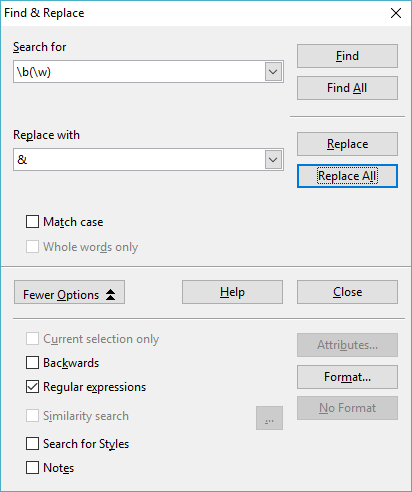The height and width of the screenshot is (492, 412).
Task: Click Replace All button
Action: click(347, 176)
